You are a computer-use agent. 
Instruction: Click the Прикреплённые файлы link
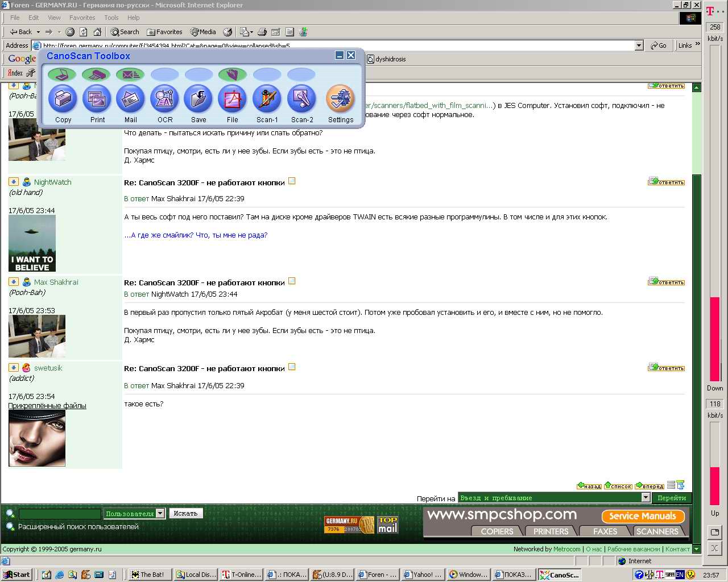point(47,405)
